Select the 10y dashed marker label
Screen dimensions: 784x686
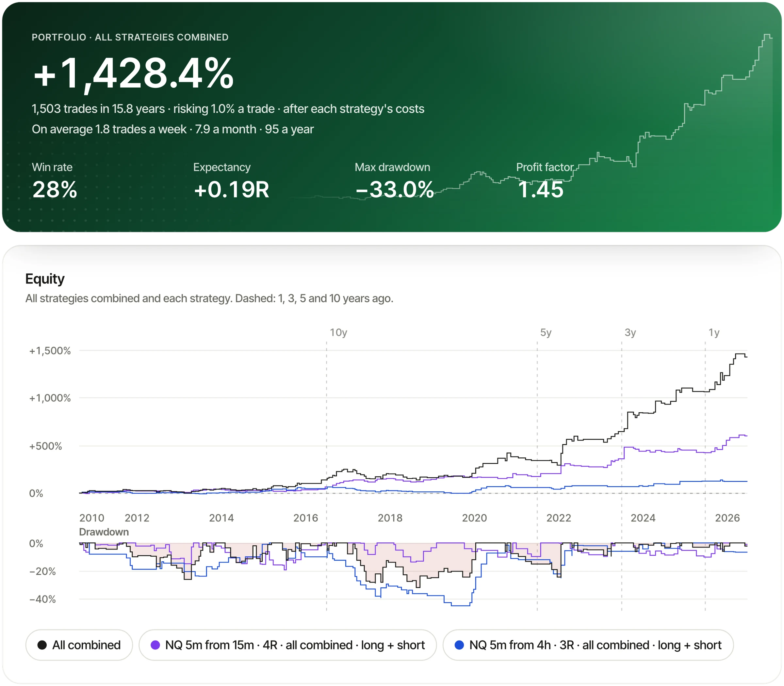(x=338, y=332)
